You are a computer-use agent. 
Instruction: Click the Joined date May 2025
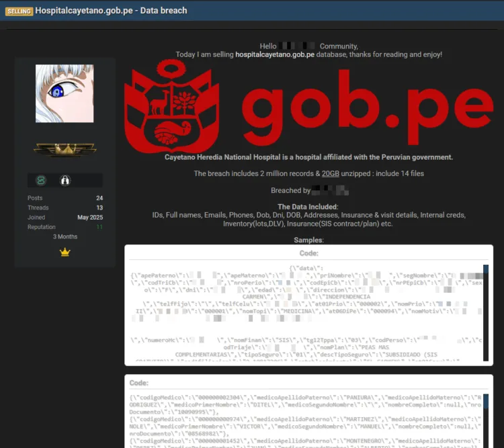coord(90,217)
